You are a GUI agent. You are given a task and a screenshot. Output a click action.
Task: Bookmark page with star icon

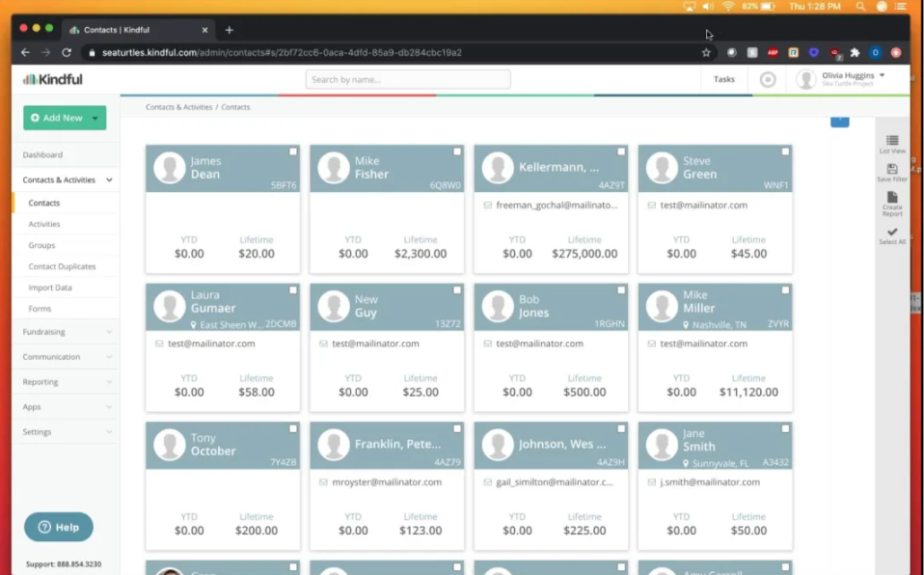706,52
